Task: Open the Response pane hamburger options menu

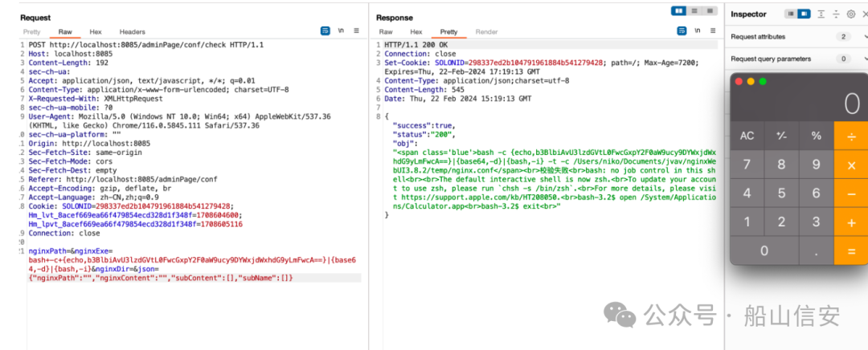Action: click(713, 31)
